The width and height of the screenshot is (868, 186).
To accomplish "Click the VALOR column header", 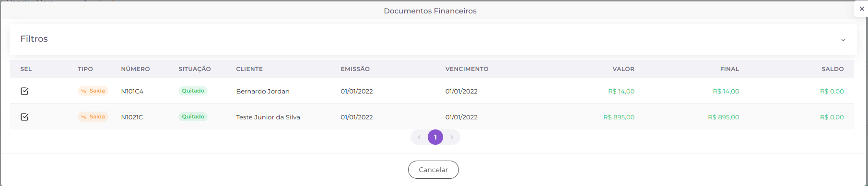I will (x=623, y=69).
